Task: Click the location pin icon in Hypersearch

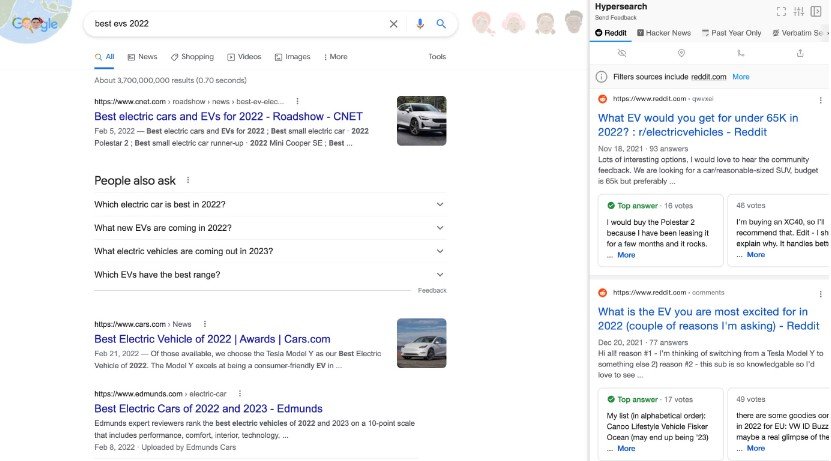Action: tap(682, 53)
